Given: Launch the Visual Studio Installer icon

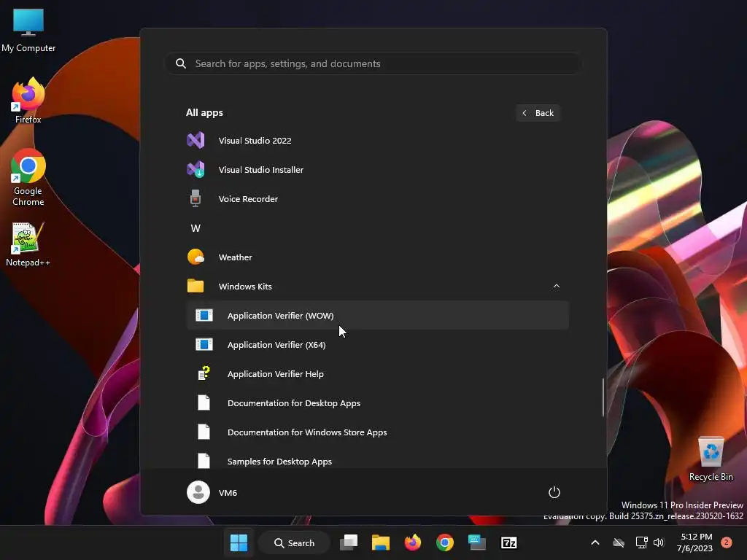Looking at the screenshot, I should pos(196,169).
